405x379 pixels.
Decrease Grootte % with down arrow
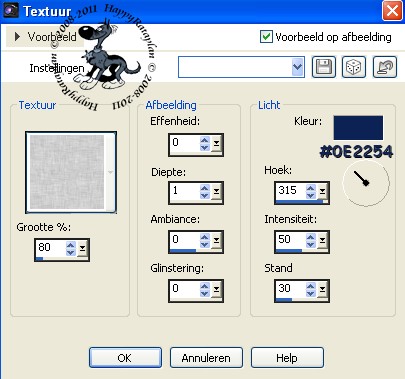point(71,253)
